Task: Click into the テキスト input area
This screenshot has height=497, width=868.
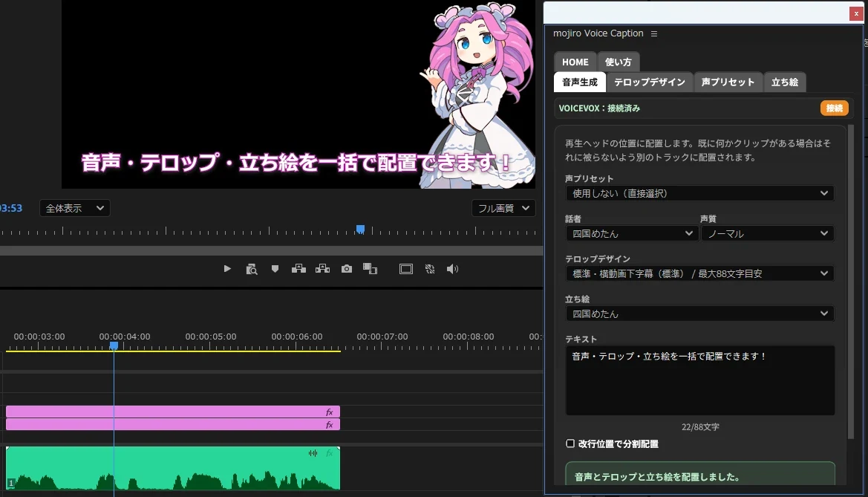Action: (x=699, y=380)
